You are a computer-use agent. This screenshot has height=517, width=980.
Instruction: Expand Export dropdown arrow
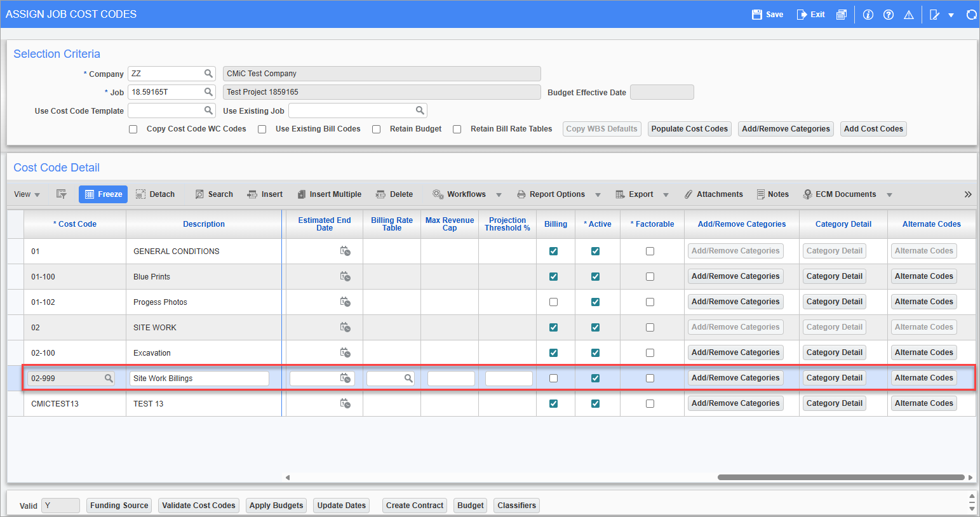666,195
